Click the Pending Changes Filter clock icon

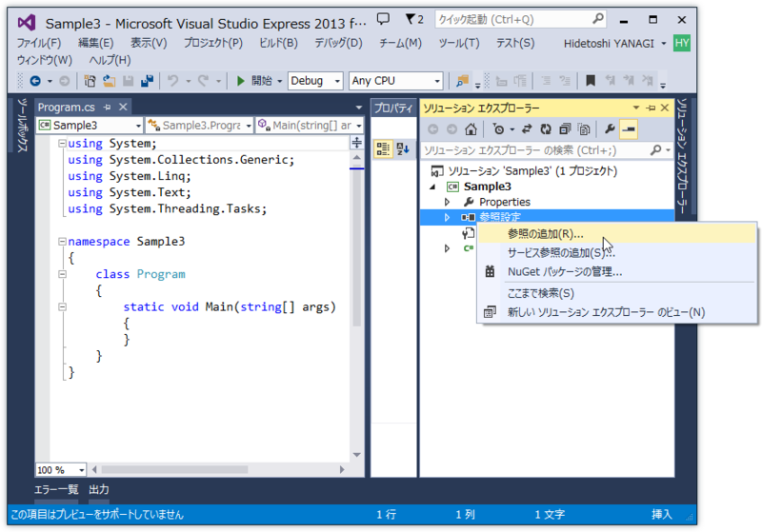click(498, 129)
